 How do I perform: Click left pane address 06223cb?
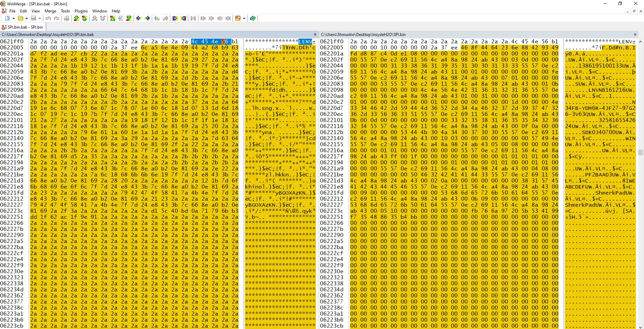[x=12, y=326]
